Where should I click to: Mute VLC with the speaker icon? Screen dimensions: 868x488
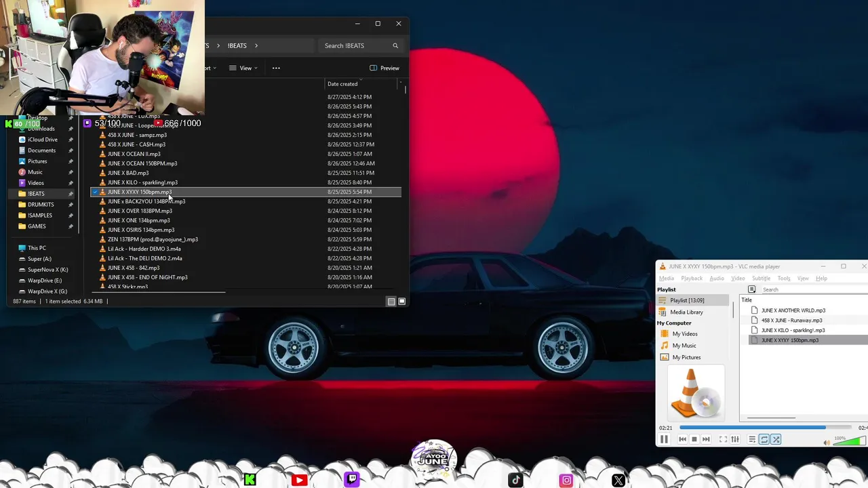pyautogui.click(x=826, y=443)
